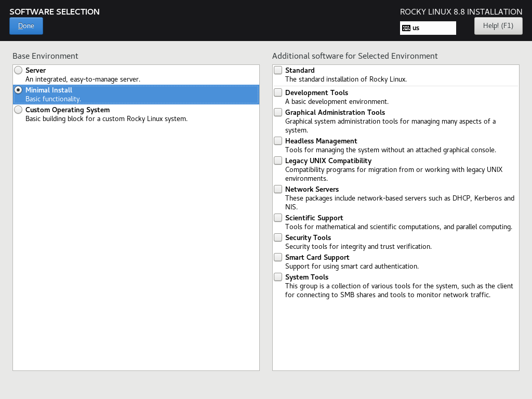Image resolution: width=532 pixels, height=399 pixels.
Task: Open the us keyboard layout indicator
Action: click(428, 28)
